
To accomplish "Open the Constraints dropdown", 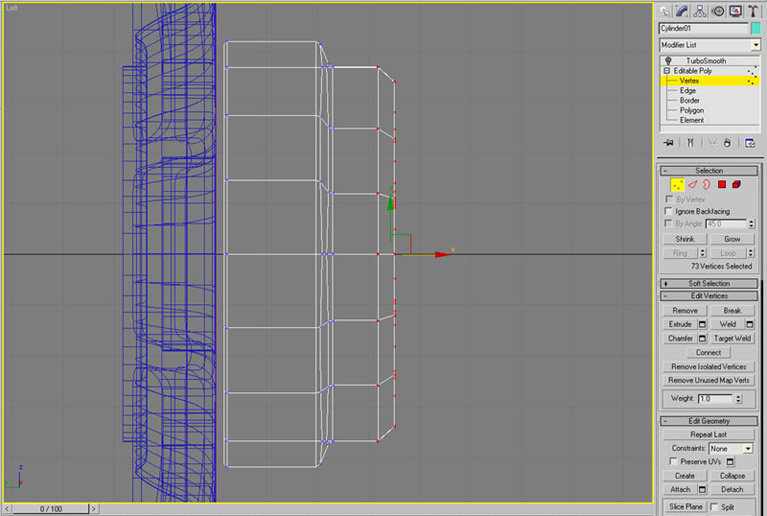I will pyautogui.click(x=747, y=449).
